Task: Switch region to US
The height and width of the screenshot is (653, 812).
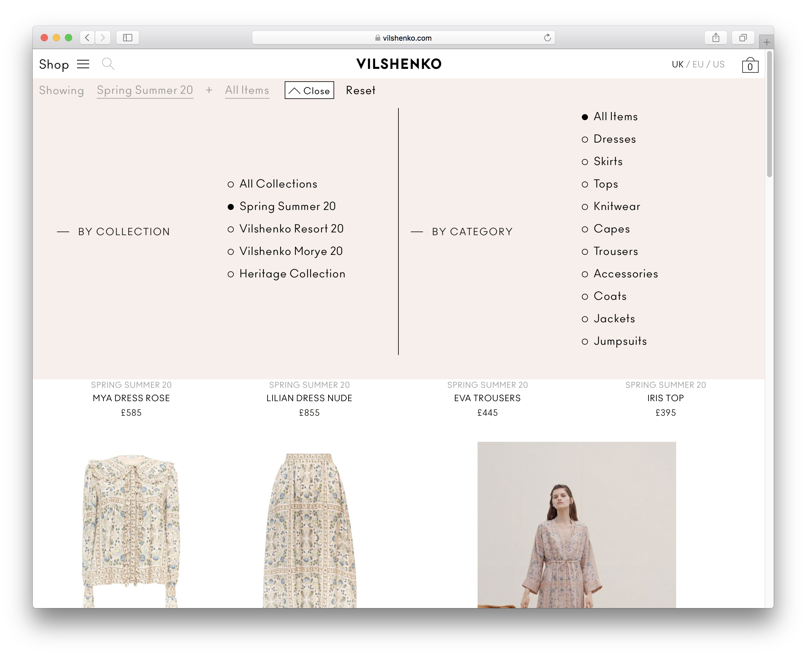Action: pyautogui.click(x=718, y=64)
